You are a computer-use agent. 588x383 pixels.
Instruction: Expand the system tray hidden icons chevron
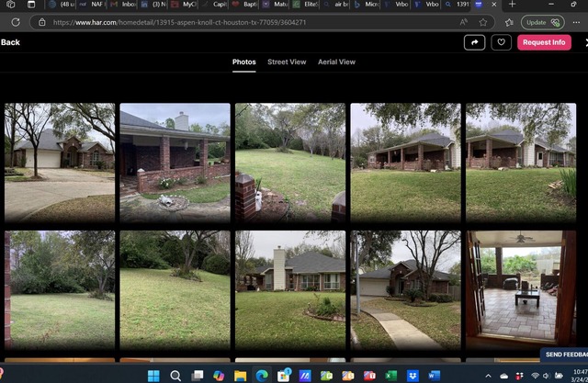[x=489, y=376]
